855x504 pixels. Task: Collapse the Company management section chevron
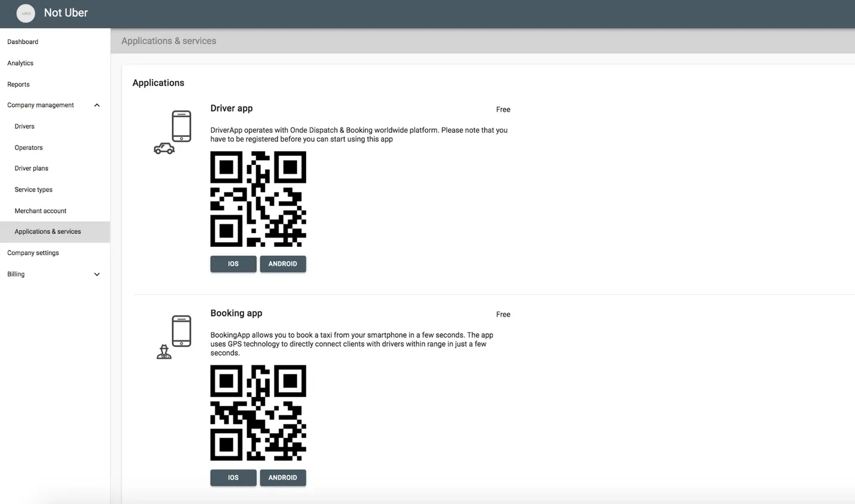click(97, 105)
